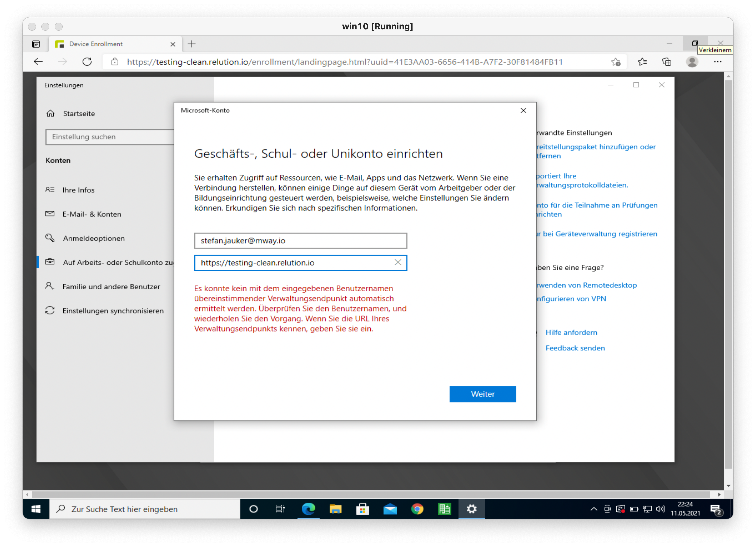Open the Settings gear in the taskbar
This screenshot has height=547, width=756.
tap(471, 509)
